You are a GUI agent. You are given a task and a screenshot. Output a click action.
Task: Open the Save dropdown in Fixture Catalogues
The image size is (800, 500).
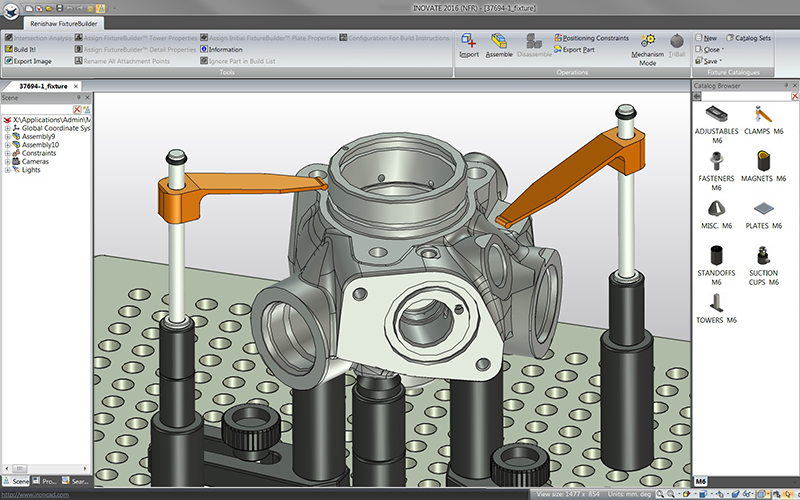713,60
